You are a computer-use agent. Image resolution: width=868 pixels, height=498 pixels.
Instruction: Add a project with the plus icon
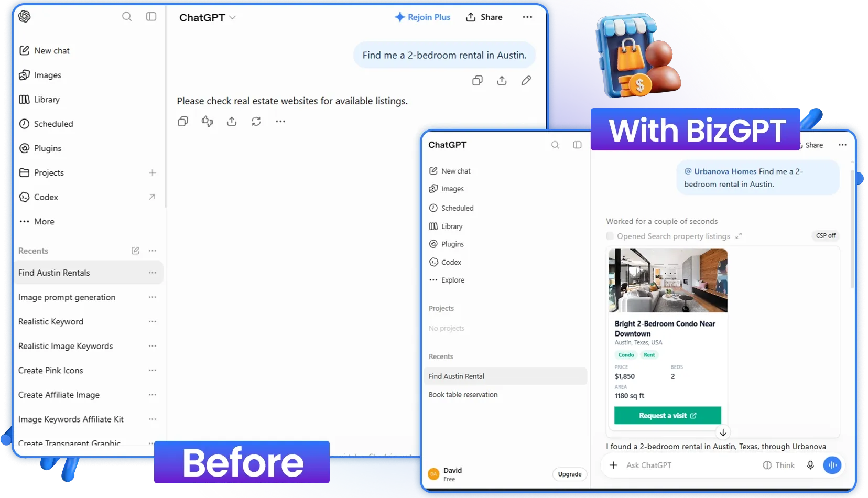(x=153, y=172)
